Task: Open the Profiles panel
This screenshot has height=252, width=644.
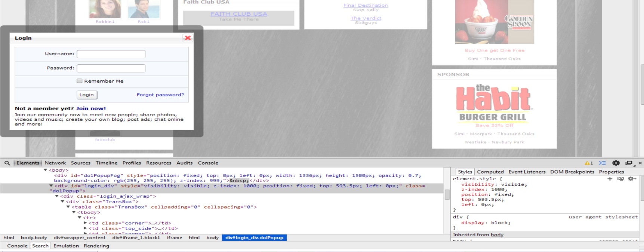Action: [x=132, y=163]
